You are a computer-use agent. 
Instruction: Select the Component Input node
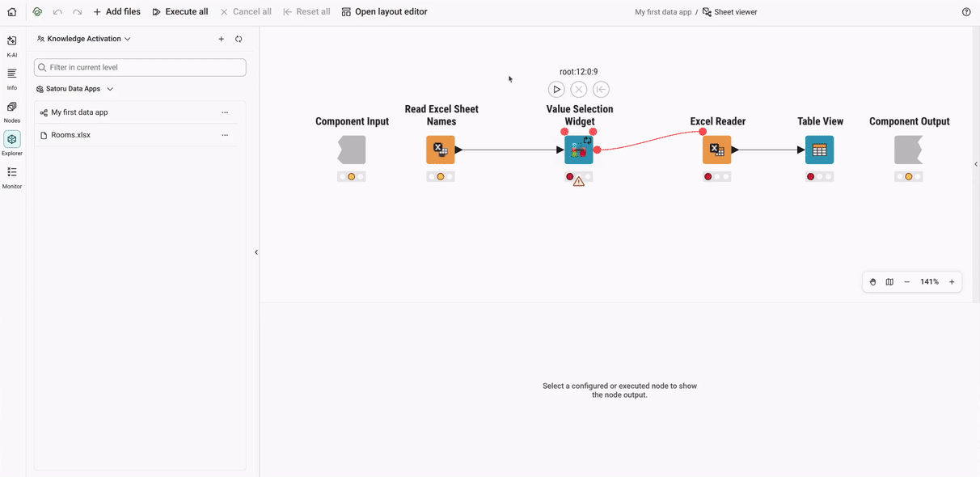(352, 150)
